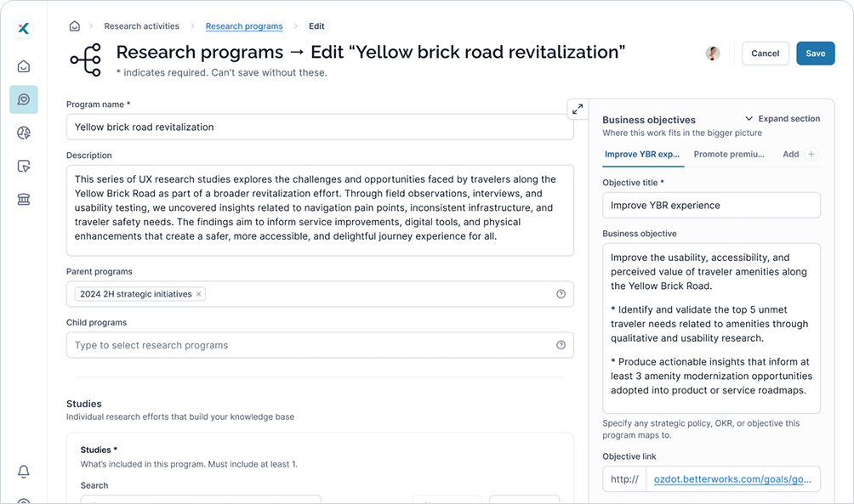Open the library building sidebar icon

point(24,199)
